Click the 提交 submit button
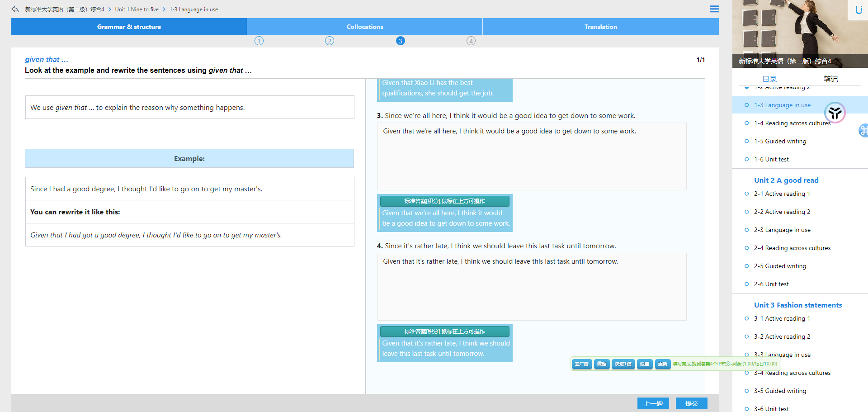 (x=691, y=403)
